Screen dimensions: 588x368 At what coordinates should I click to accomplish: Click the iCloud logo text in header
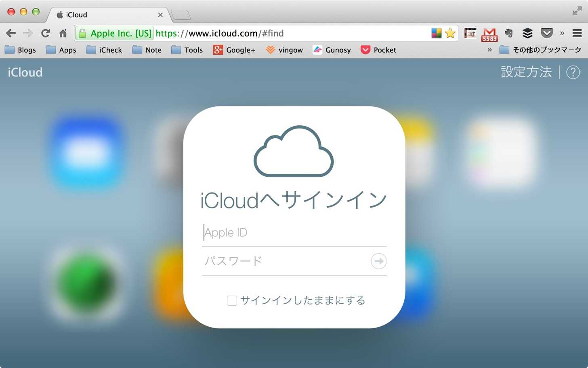(25, 72)
